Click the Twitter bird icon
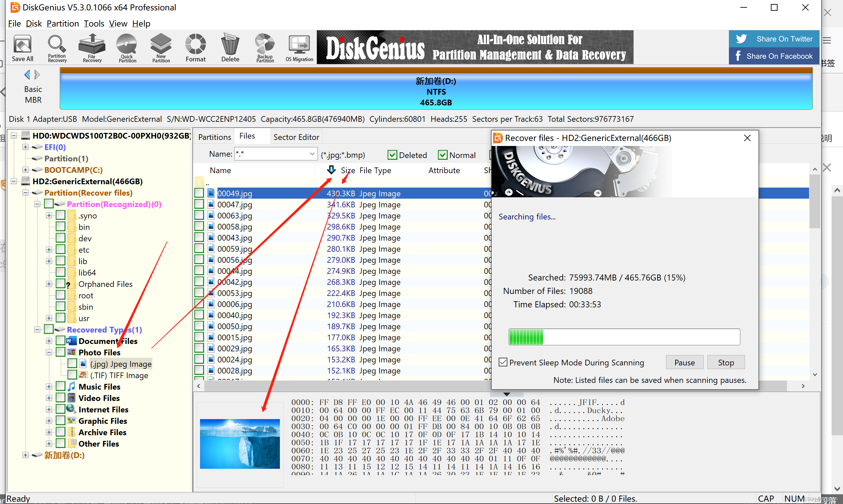The width and height of the screenshot is (843, 504). pyautogui.click(x=741, y=39)
